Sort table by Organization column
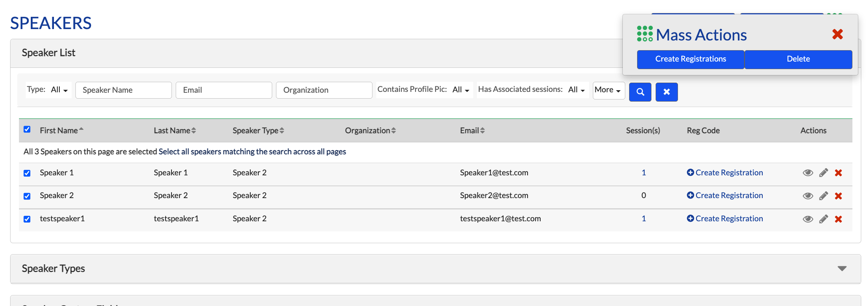 [370, 131]
